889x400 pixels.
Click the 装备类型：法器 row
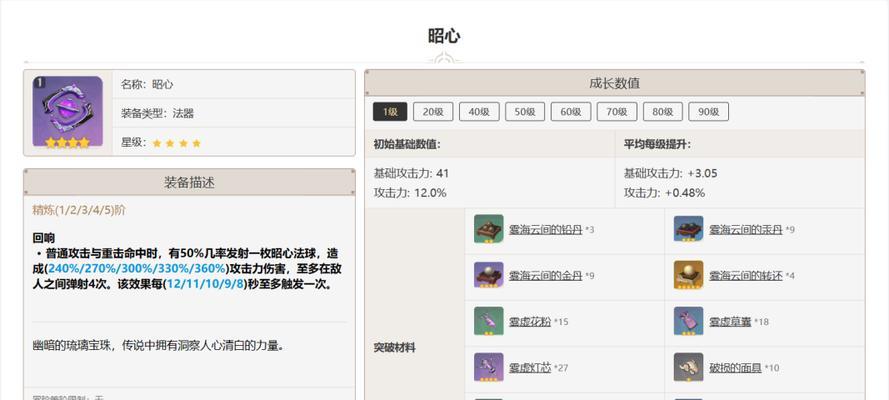[234, 113]
